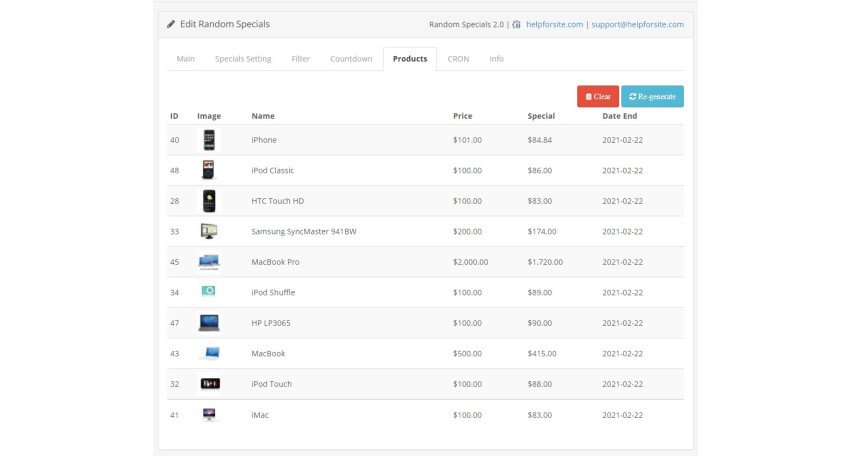Click the iPhone name cell

(264, 140)
